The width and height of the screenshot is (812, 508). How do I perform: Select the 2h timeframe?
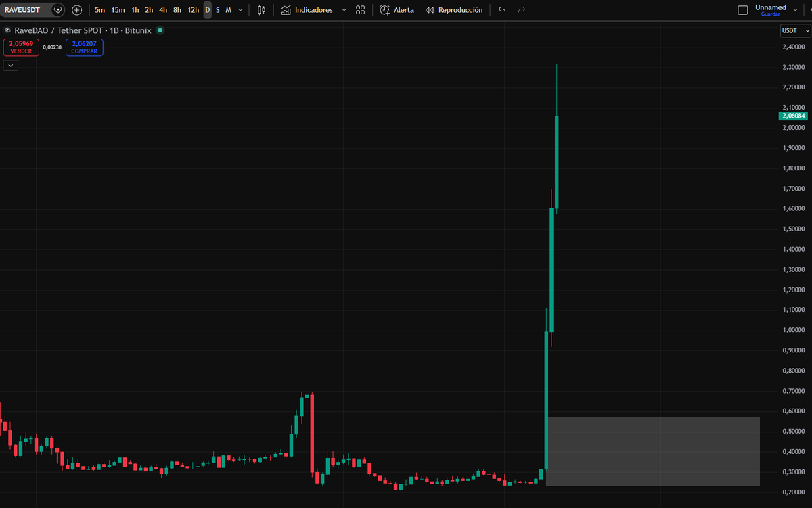149,10
